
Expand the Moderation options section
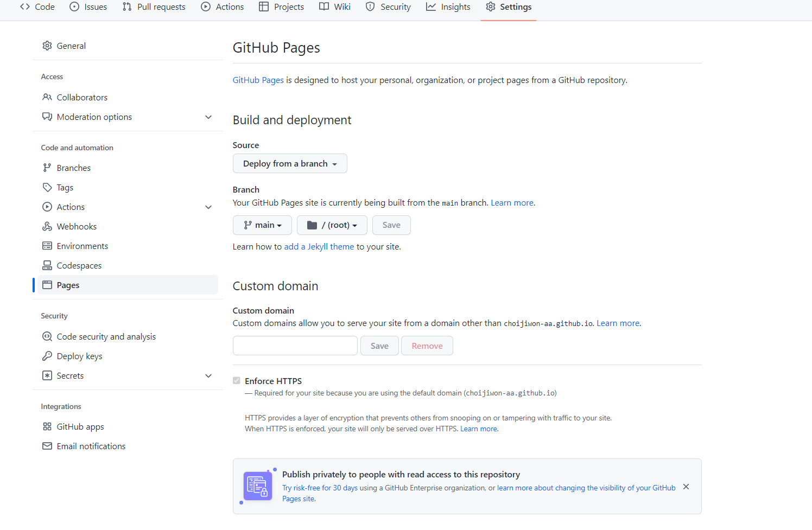click(x=208, y=117)
